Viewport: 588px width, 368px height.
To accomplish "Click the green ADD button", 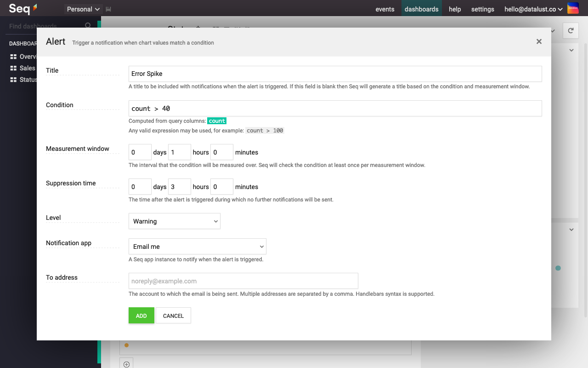I will [x=141, y=316].
